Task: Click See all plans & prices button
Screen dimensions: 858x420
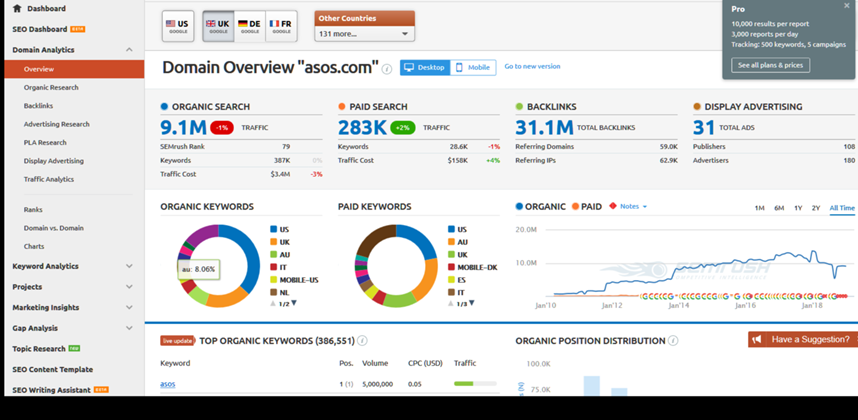Action: pos(770,65)
